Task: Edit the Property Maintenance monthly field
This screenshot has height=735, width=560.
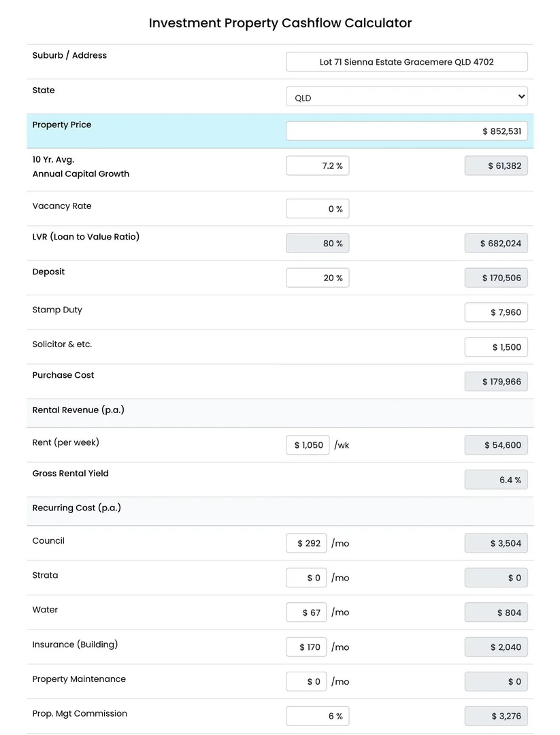Action: (x=306, y=681)
